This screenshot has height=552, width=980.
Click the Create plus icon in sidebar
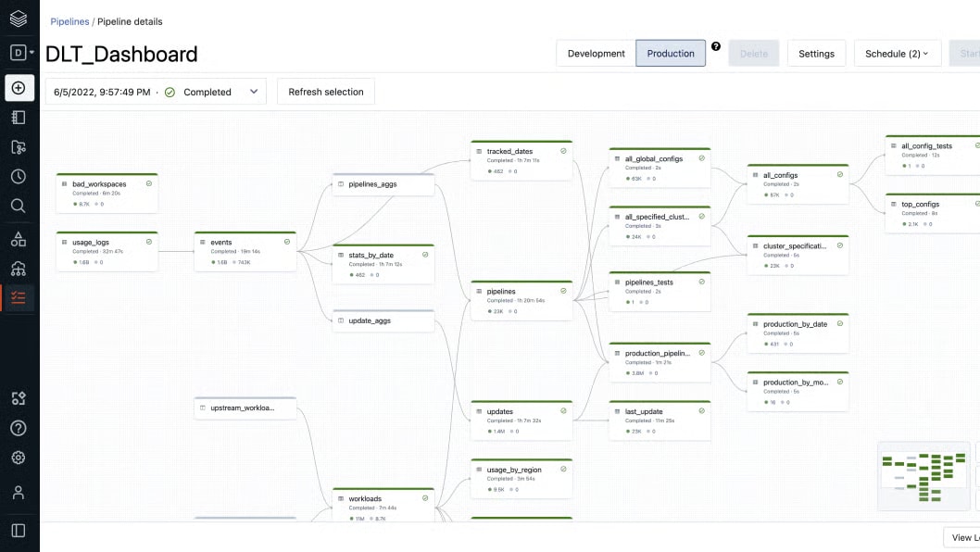[19, 88]
